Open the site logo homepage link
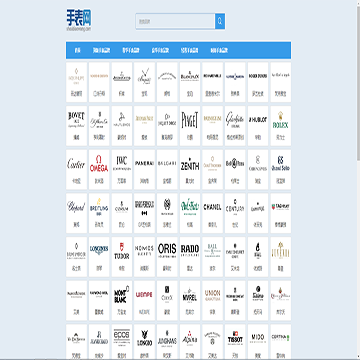The width and height of the screenshot is (360, 360). [79, 20]
